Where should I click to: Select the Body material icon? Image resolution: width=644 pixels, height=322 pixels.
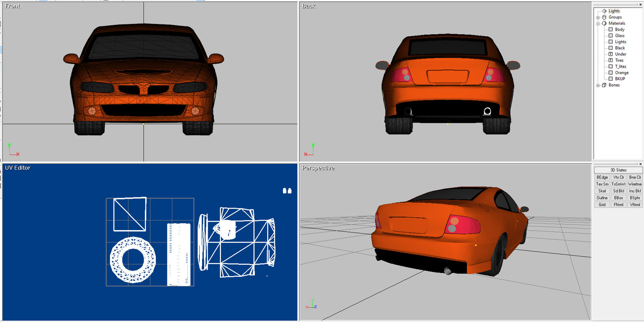pyautogui.click(x=611, y=29)
